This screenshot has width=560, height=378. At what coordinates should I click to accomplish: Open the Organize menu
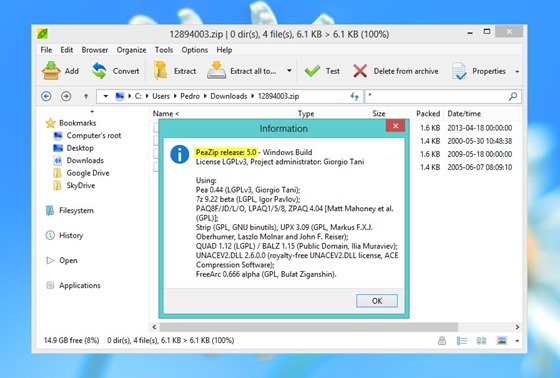131,50
